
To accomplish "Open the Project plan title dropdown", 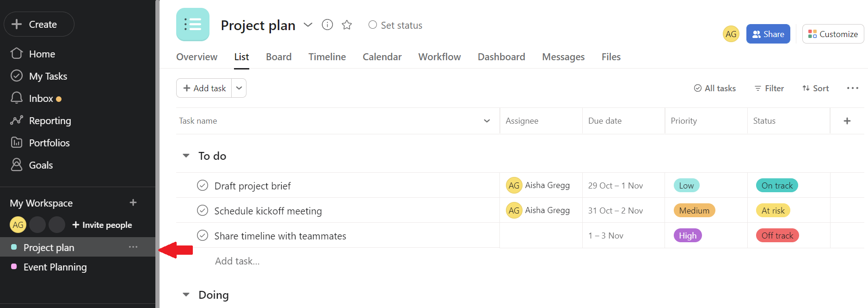I will [x=308, y=25].
